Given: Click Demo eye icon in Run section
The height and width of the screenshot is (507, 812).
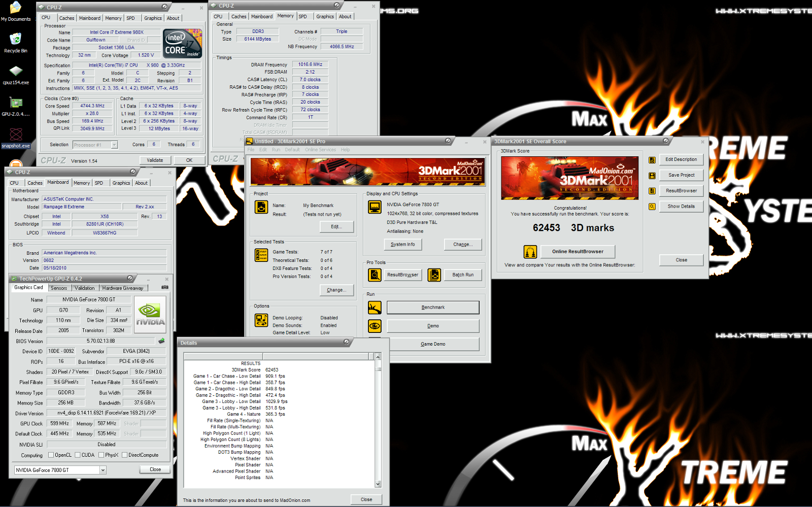Looking at the screenshot, I should point(375,326).
